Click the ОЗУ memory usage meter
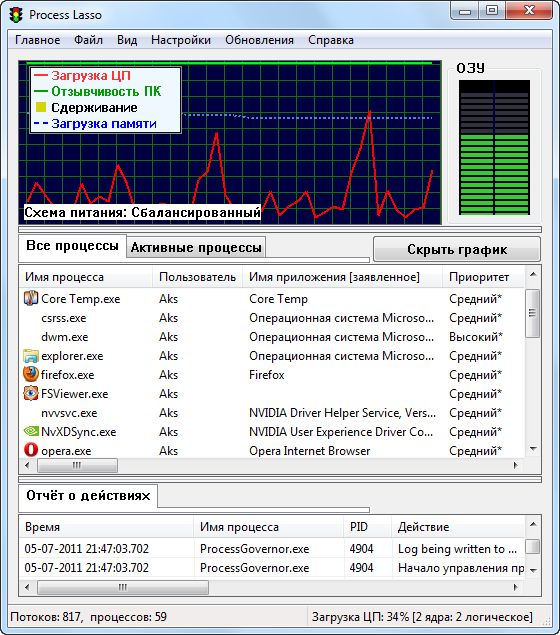 click(494, 147)
